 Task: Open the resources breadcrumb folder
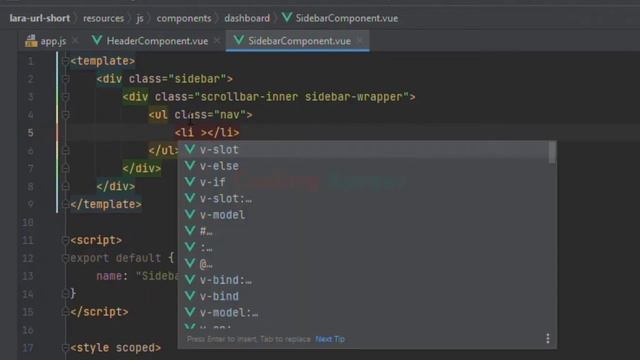[103, 18]
